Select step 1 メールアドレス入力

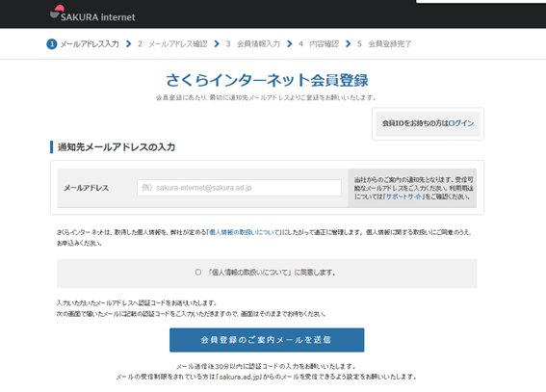point(83,44)
